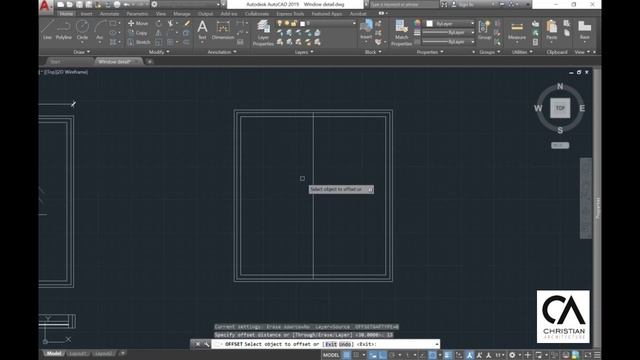The height and width of the screenshot is (360, 640).
Task: Open the Layer Properties manager
Action: coord(263,33)
